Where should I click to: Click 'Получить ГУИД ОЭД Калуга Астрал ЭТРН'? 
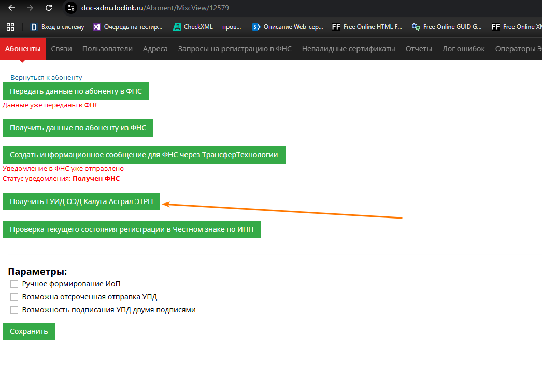(81, 201)
